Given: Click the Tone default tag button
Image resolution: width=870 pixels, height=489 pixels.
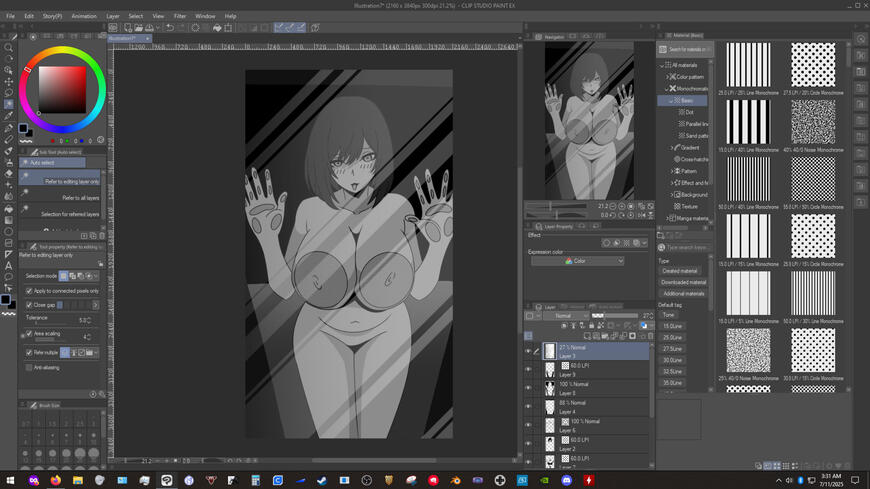Looking at the screenshot, I should point(668,315).
